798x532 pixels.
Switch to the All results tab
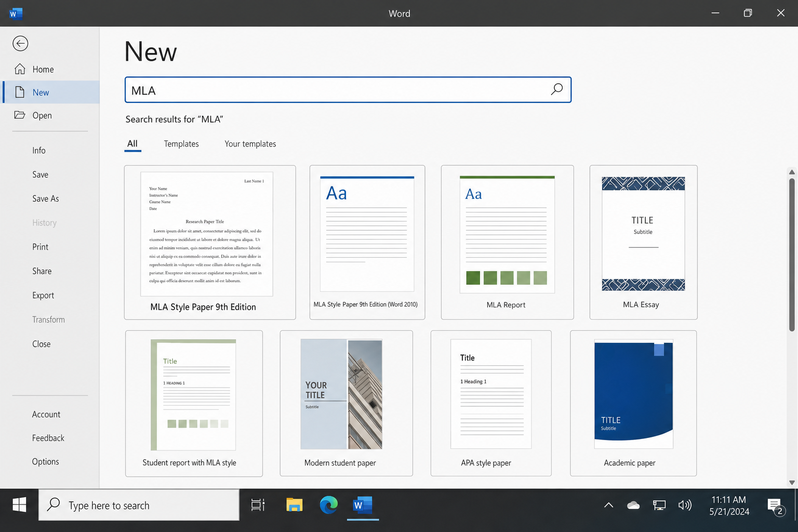click(x=132, y=144)
